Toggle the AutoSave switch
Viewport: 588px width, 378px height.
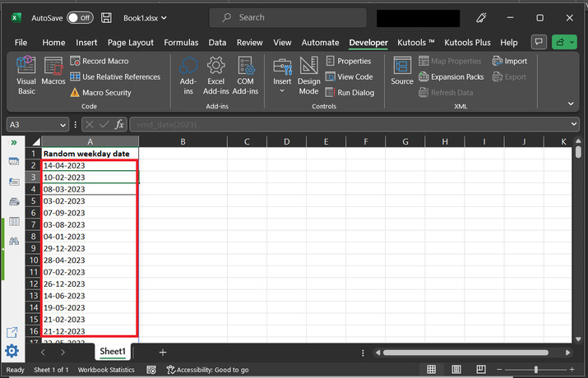pos(80,17)
